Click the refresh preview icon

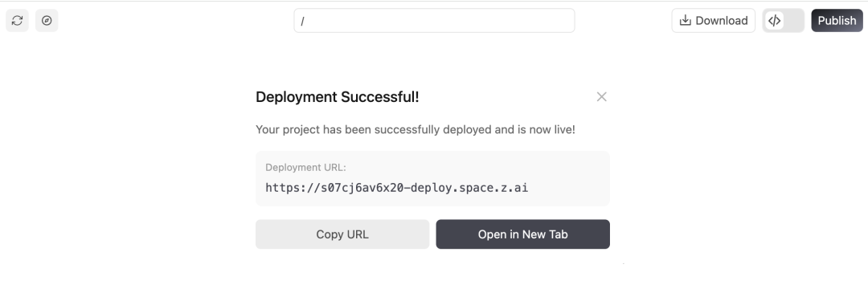click(17, 21)
